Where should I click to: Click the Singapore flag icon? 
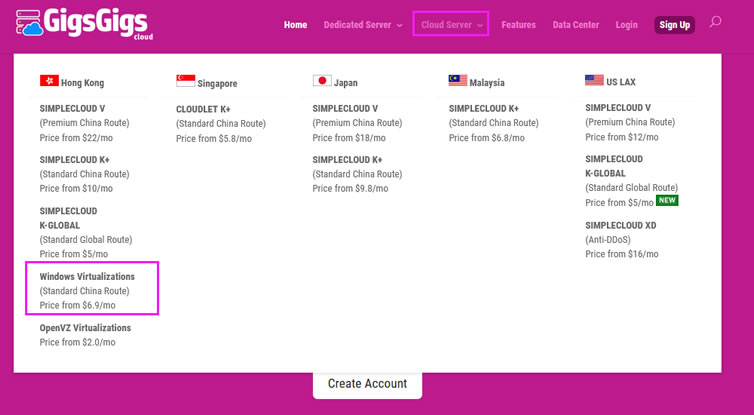coord(186,81)
